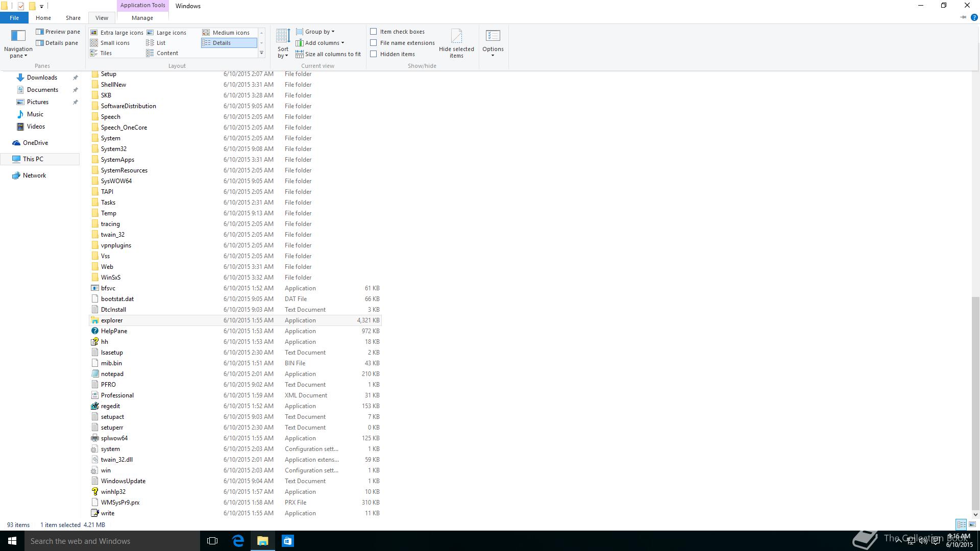This screenshot has height=551, width=980.
Task: Click Size all columns to fit
Action: pyautogui.click(x=328, y=54)
